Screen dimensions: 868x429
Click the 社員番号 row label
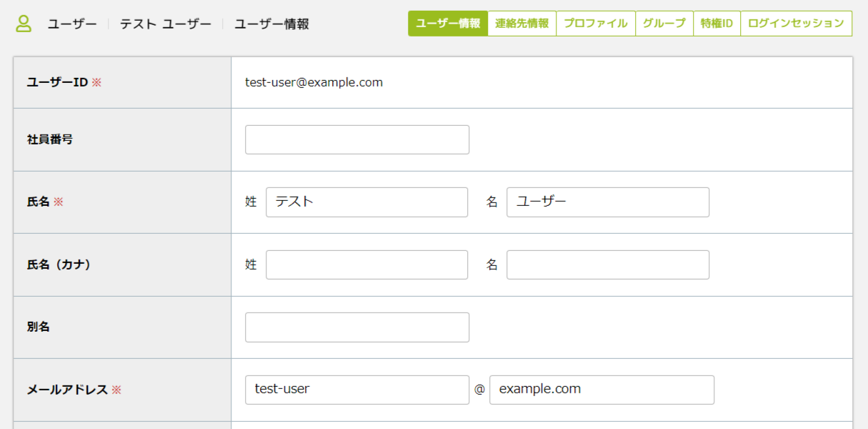point(50,139)
